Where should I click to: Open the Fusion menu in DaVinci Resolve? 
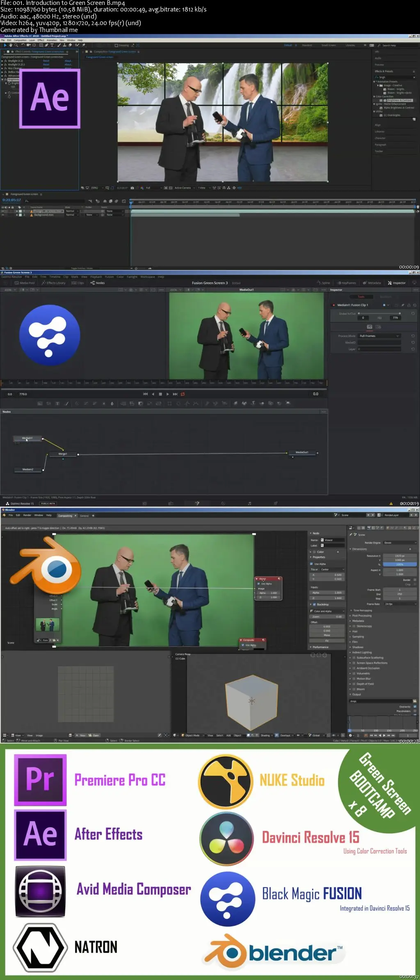[109, 277]
